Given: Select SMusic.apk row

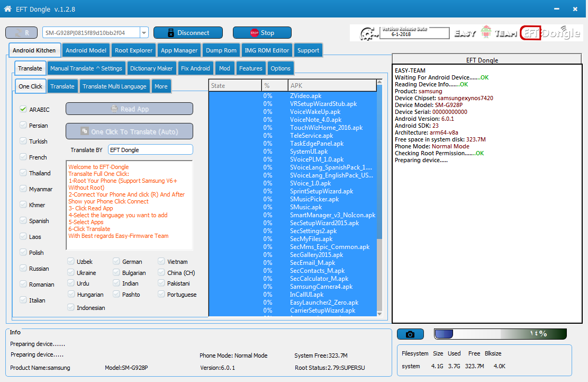Looking at the screenshot, I should 293,207.
